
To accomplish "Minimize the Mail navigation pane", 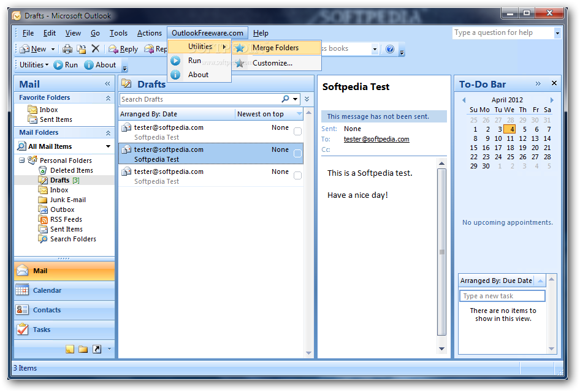I will tap(108, 84).
